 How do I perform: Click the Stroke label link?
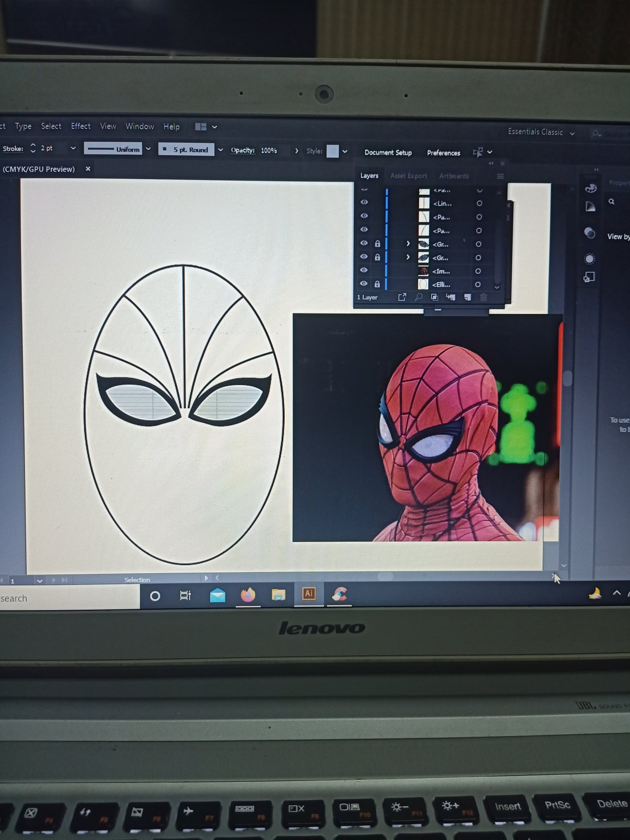pyautogui.click(x=13, y=149)
